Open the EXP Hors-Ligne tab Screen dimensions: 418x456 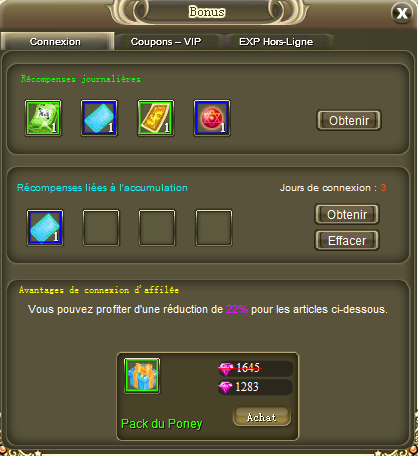[x=276, y=42]
